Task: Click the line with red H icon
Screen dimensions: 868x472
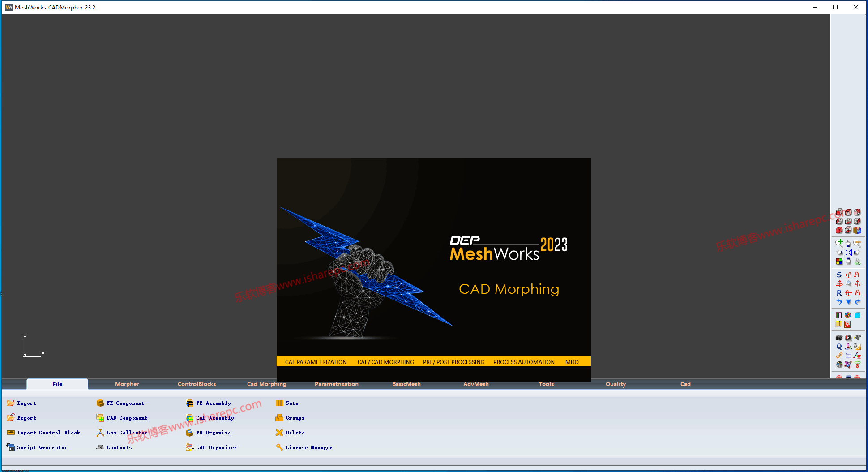Action: [x=857, y=356]
